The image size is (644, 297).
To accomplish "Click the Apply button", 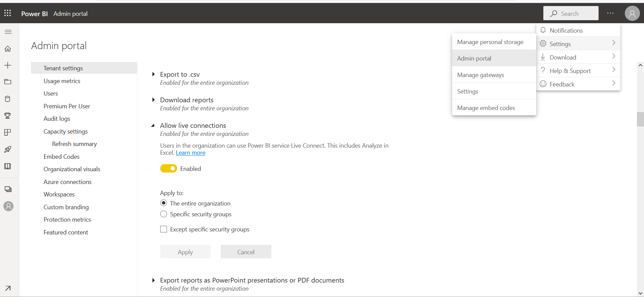I will (x=185, y=252).
